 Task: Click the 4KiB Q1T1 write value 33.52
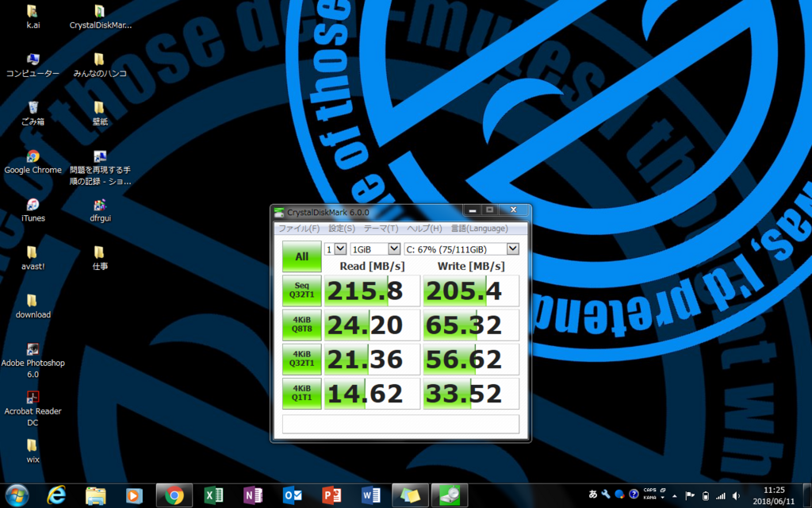click(471, 394)
